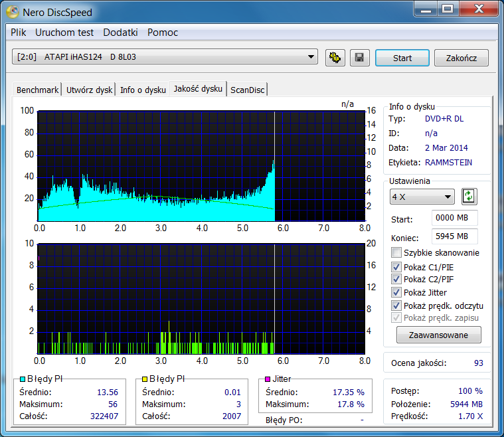Open the Plik menu
Image resolution: width=504 pixels, height=437 pixels.
click(x=19, y=33)
